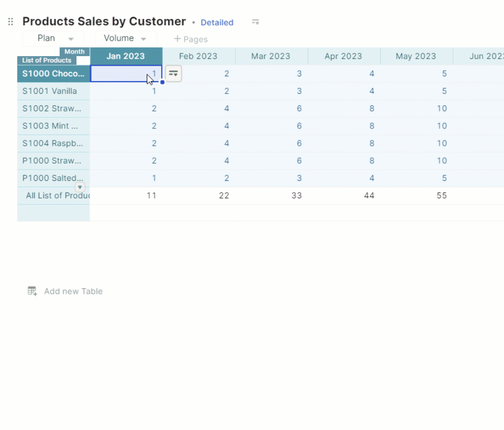Click Add new Table
This screenshot has height=430, width=504.
click(65, 291)
